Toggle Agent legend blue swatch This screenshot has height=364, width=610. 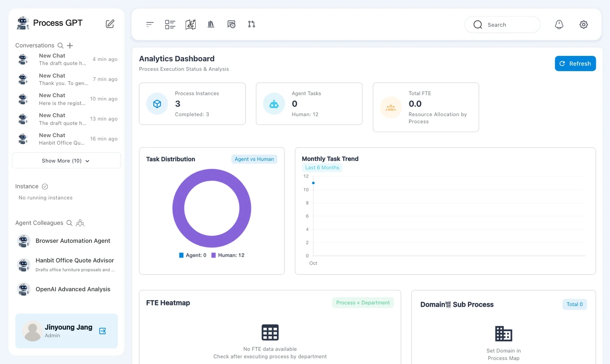(181, 255)
